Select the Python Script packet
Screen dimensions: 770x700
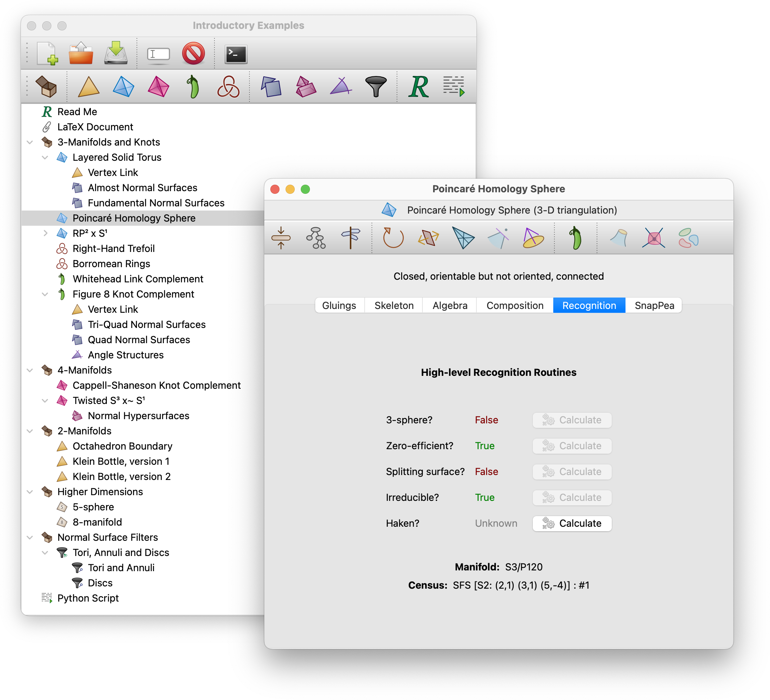click(88, 599)
